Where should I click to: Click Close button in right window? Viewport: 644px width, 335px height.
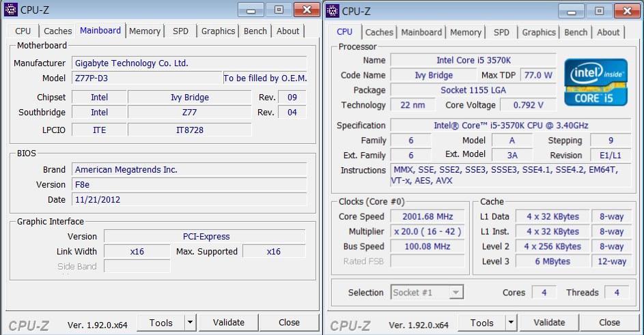point(609,323)
